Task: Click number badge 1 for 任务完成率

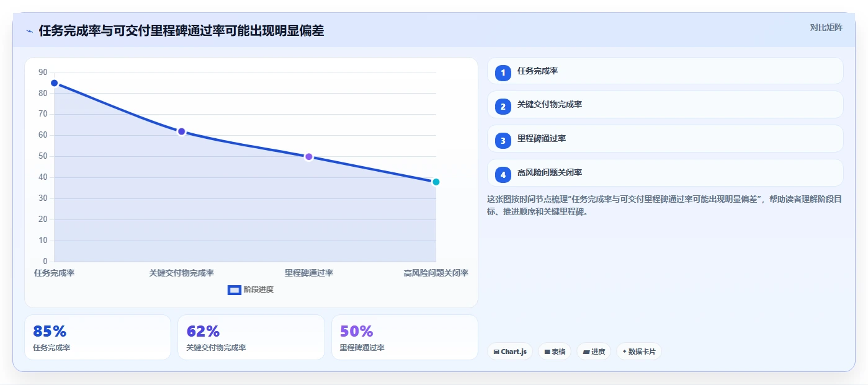Action: pos(503,73)
